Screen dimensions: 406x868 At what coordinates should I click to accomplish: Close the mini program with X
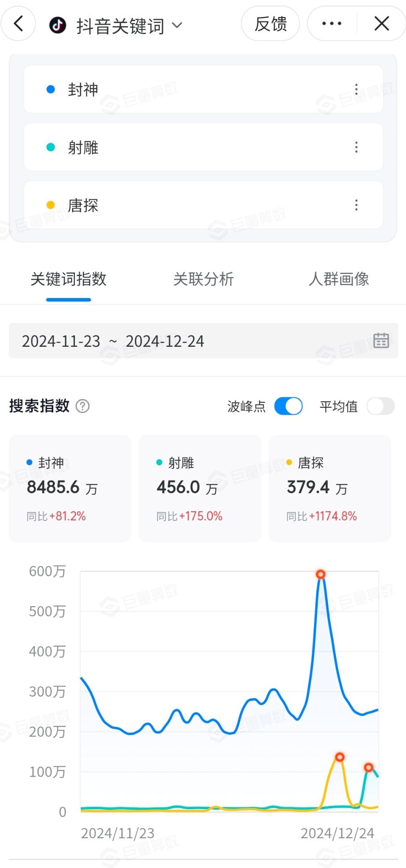click(x=382, y=23)
